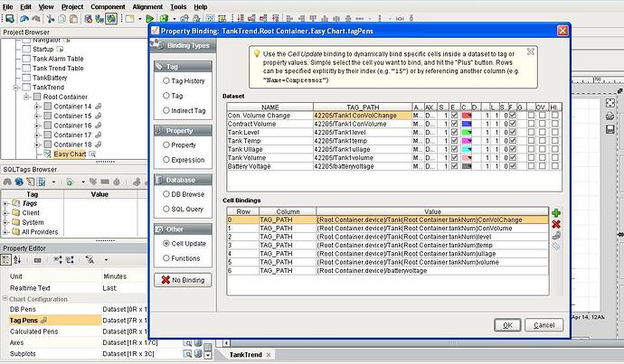This screenshot has height=364, width=624.
Task: Click the categorized view icon in Property Editor
Action: pos(6,260)
